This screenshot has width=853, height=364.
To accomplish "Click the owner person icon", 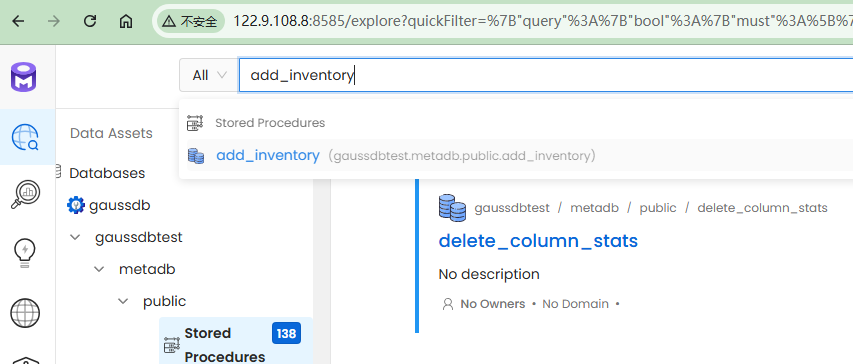I will coord(448,304).
